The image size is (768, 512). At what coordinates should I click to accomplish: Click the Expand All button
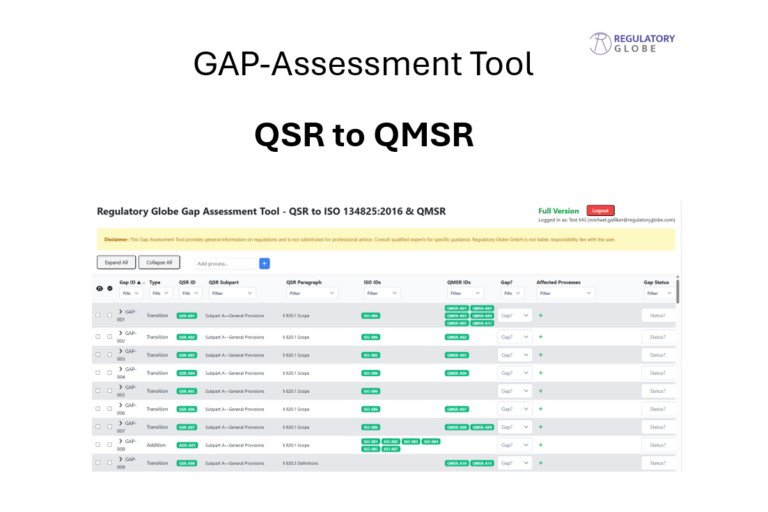click(116, 263)
